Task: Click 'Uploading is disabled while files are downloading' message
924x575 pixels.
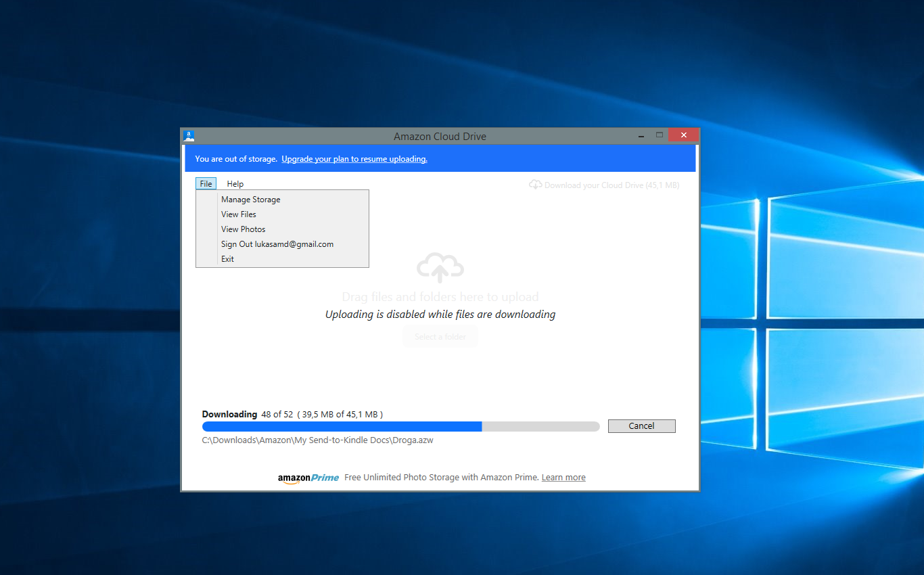Action: point(440,315)
